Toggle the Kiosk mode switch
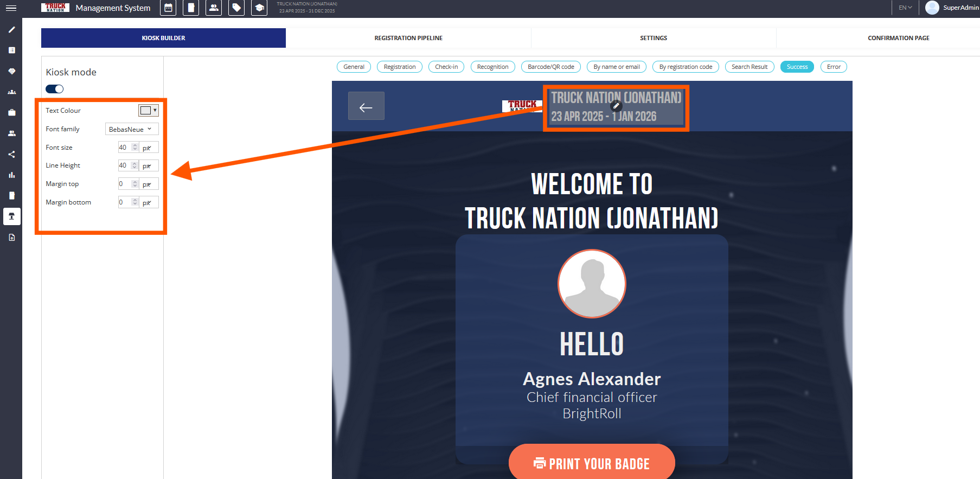 pos(55,89)
